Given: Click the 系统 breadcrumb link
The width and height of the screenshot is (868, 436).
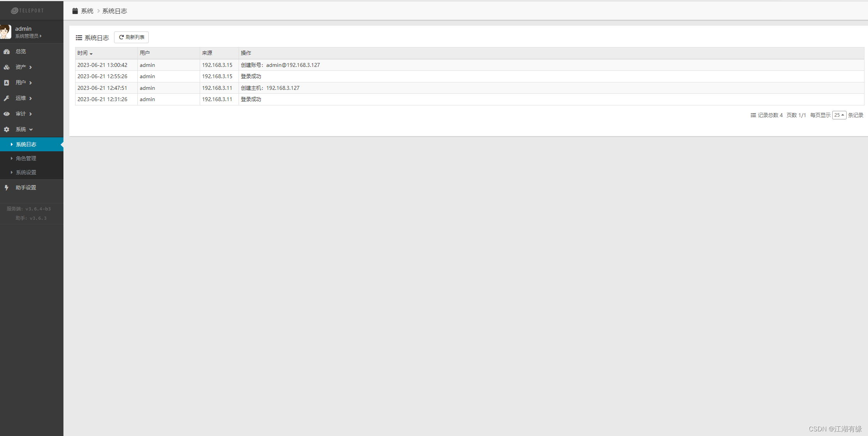Looking at the screenshot, I should coord(87,11).
